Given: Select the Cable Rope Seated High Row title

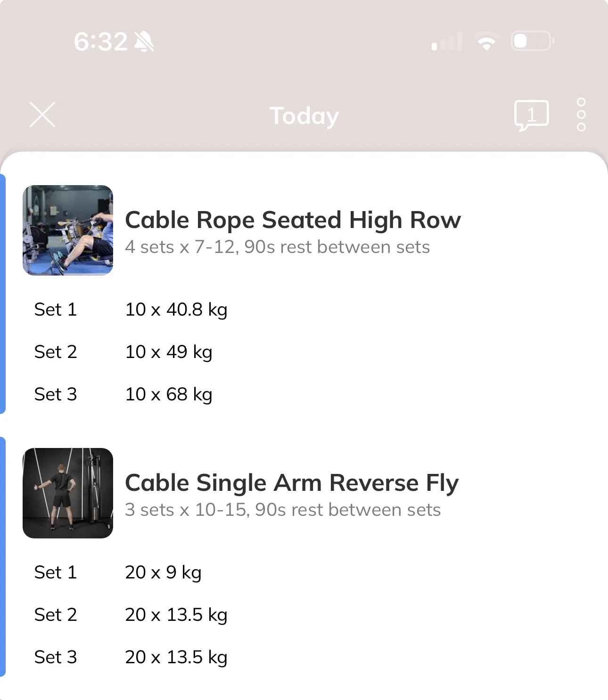Looking at the screenshot, I should click(293, 220).
